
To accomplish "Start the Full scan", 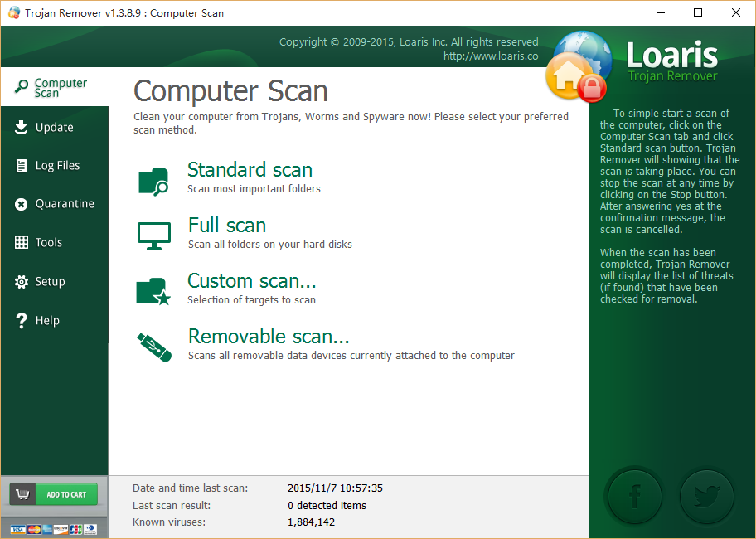I will [227, 226].
